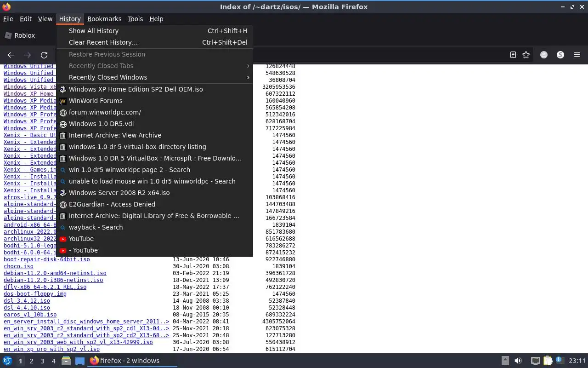Open Windows 1.0 DR5.vdi history entry

[x=154, y=124]
